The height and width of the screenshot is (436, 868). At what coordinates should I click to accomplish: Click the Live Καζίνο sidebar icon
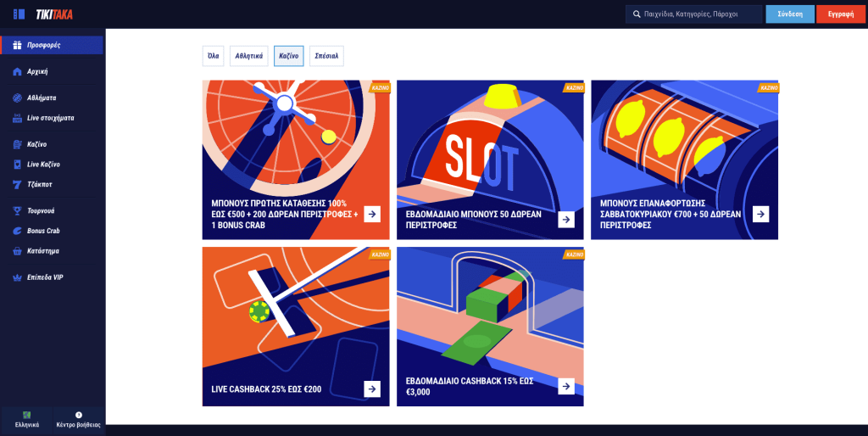tap(17, 165)
